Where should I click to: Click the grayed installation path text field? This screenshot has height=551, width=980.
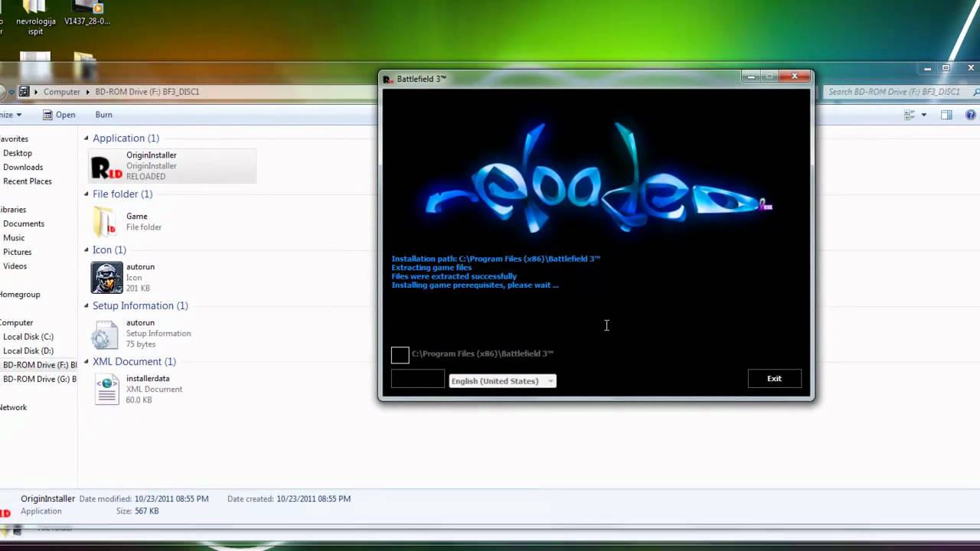click(x=483, y=354)
